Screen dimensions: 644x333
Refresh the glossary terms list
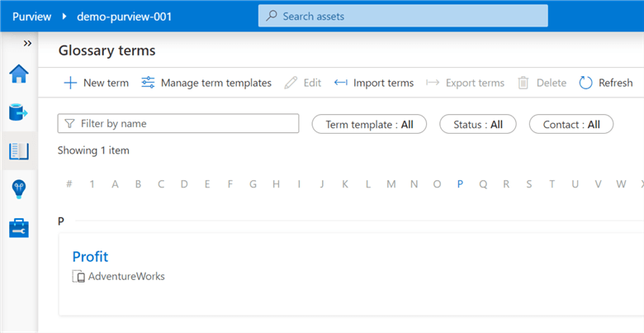[605, 83]
